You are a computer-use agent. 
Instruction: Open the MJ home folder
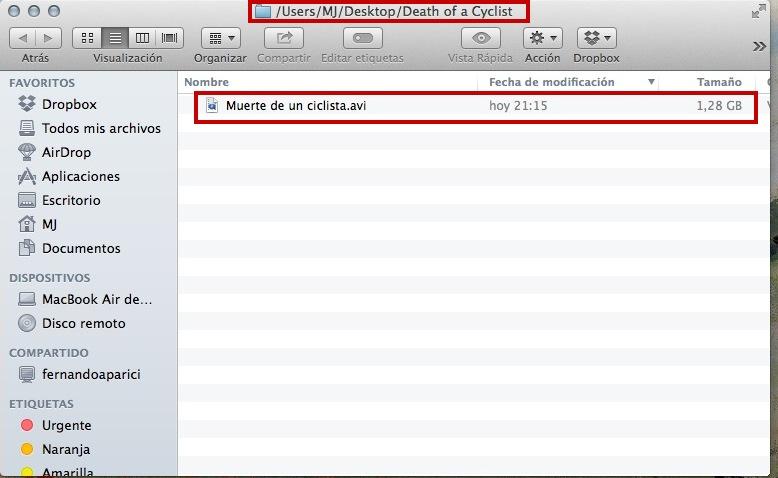pos(49,224)
